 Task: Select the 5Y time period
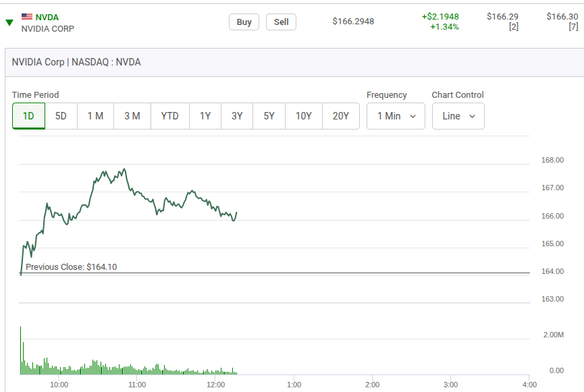click(x=269, y=116)
